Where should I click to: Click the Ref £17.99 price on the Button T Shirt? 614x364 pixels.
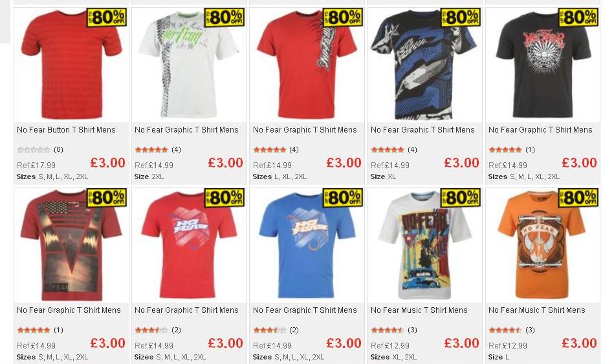pyautogui.click(x=36, y=165)
